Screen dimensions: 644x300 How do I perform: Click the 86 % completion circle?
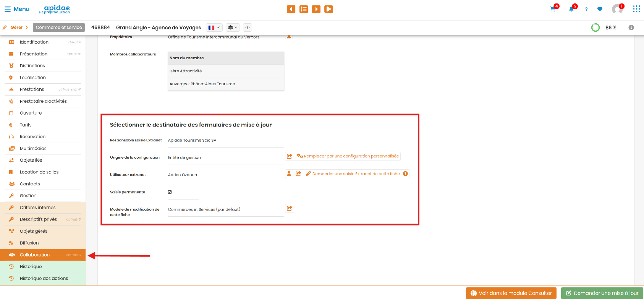click(595, 28)
